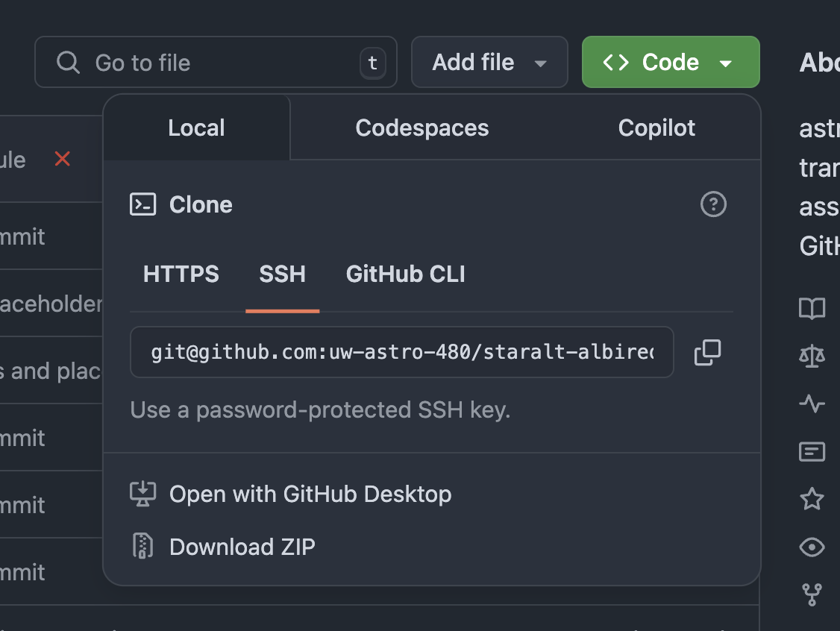Expand the Add file dropdown
Viewport: 840px width, 631px height.
click(x=541, y=63)
